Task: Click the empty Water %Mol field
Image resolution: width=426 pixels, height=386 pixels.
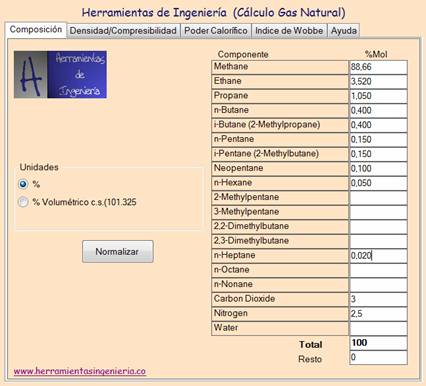Action: click(378, 328)
